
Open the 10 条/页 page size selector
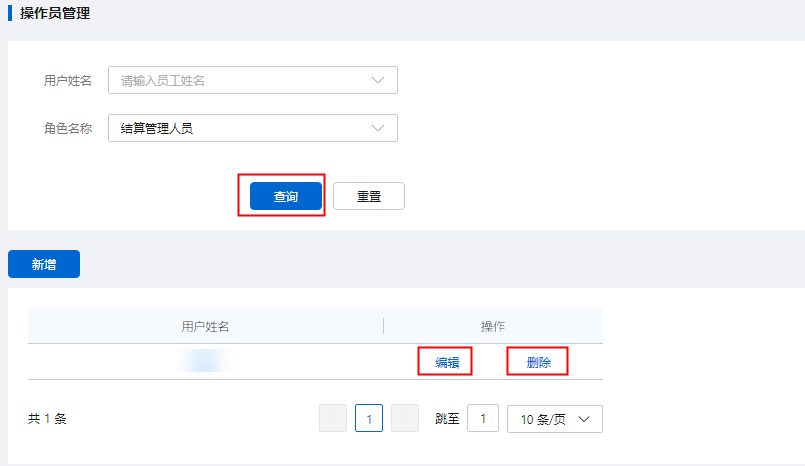pos(554,419)
